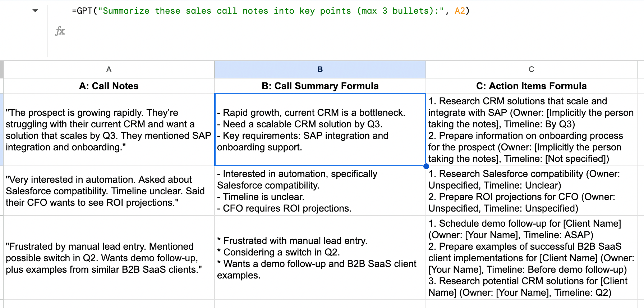Select column A header
The width and height of the screenshot is (644, 308).
click(109, 69)
